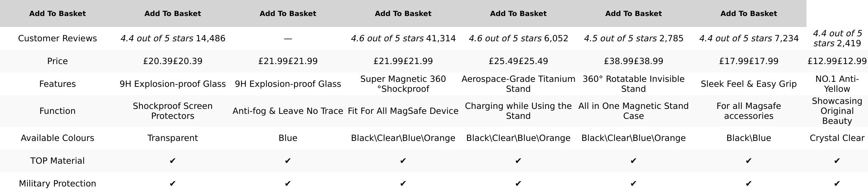Click Add To Basket above 14,486 reviews
868x195 pixels.
tap(172, 14)
